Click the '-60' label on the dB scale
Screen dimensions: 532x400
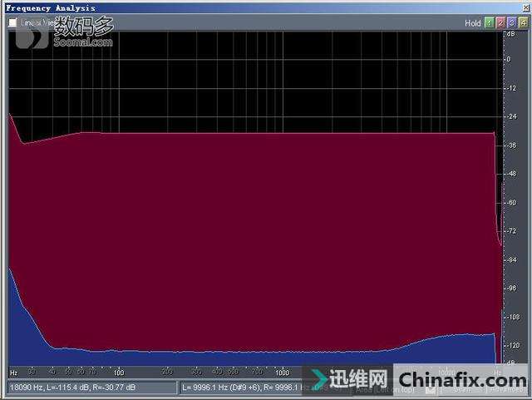(512, 203)
